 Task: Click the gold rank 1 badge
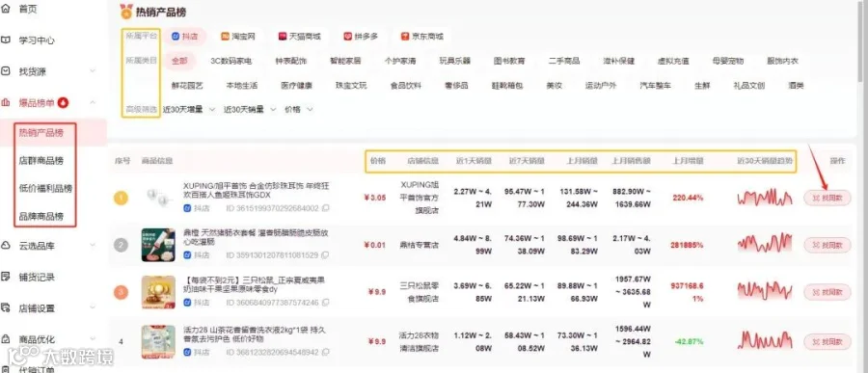pyautogui.click(x=122, y=198)
